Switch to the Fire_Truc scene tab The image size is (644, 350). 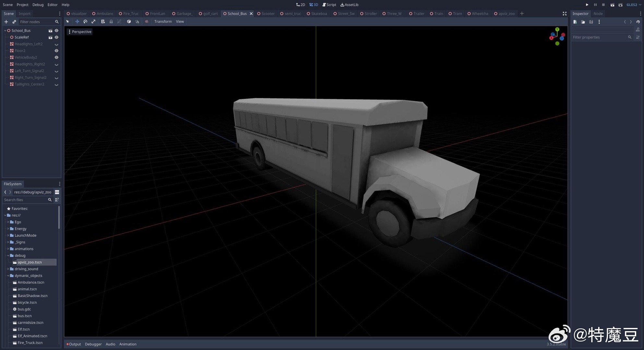tap(130, 14)
